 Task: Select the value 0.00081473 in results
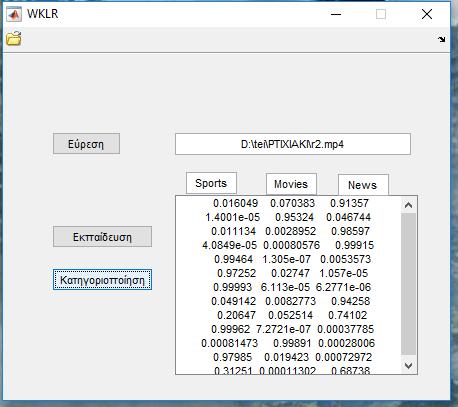[230, 343]
